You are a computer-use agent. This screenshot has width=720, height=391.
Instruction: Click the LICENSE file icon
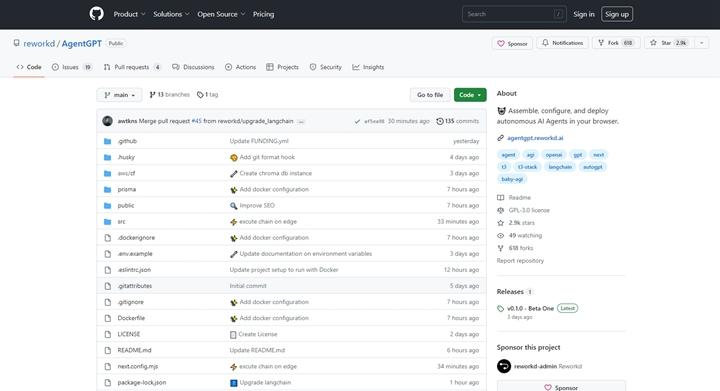click(x=107, y=334)
